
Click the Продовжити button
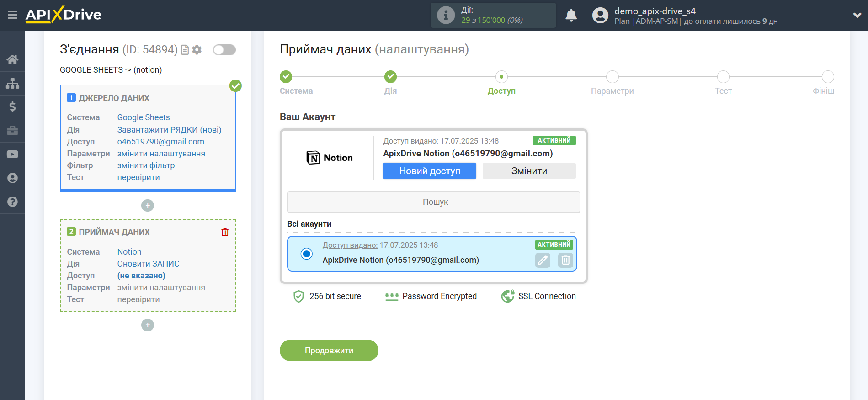[x=329, y=351]
